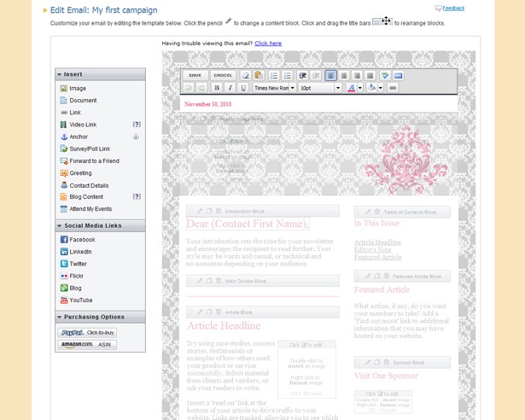This screenshot has height=420, width=525.
Task: Click the amazon.com ASIN button
Action: pos(87,345)
